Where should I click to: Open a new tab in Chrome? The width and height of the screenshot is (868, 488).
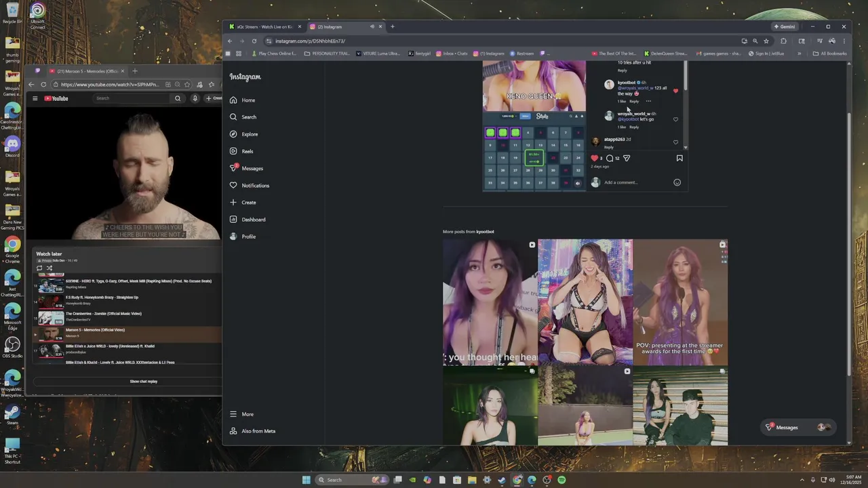click(393, 26)
